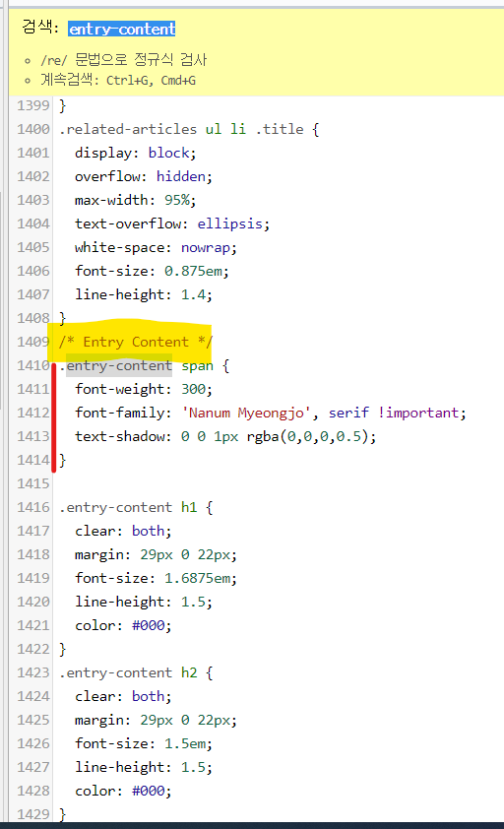The image size is (504, 829).
Task: Click the '/re/ 문법으로 정규식 검사' hint text
Action: pyautogui.click(x=124, y=60)
